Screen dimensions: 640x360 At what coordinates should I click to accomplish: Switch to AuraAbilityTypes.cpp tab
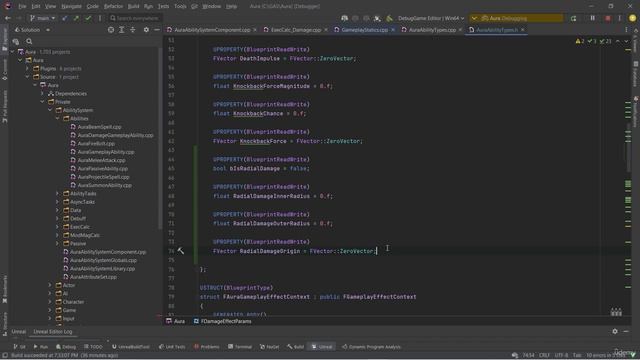432,30
